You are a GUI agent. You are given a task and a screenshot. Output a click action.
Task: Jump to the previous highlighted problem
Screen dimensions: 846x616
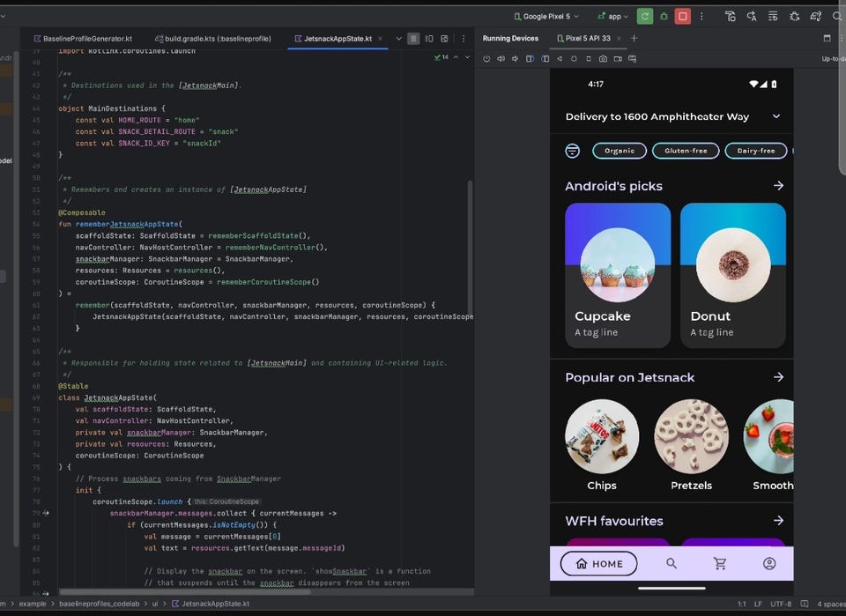[x=456, y=57]
